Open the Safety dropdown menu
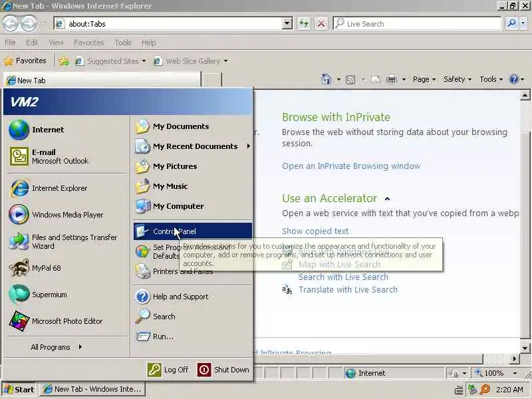Image resolution: width=532 pixels, height=399 pixels. (458, 79)
